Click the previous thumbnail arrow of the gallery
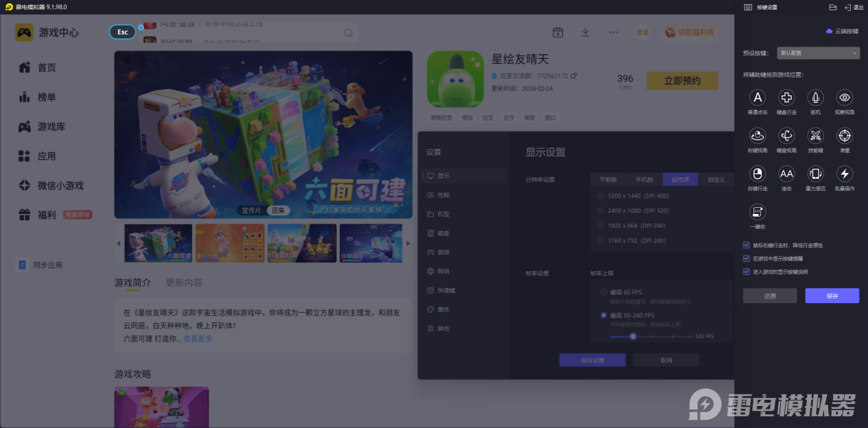This screenshot has height=428, width=868. pos(118,243)
